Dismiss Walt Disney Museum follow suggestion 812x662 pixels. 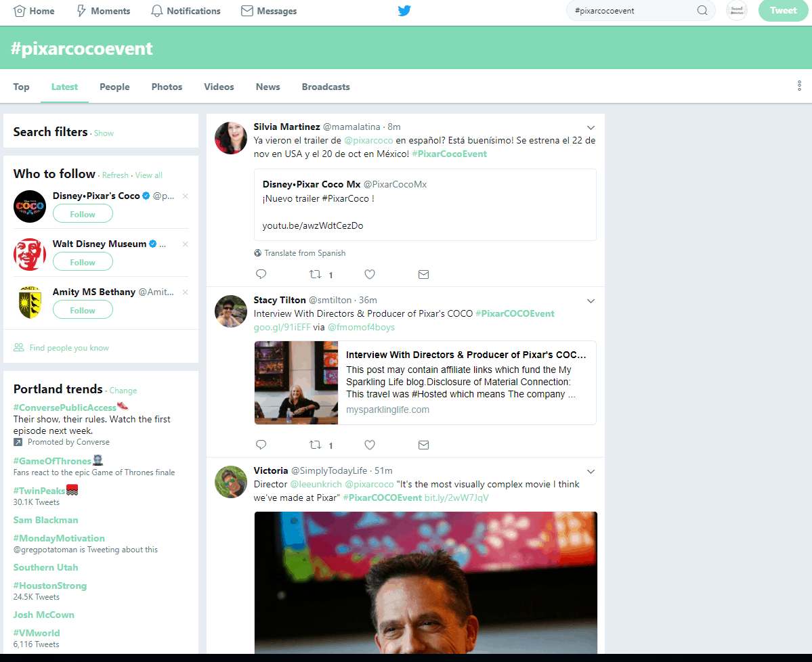click(185, 244)
